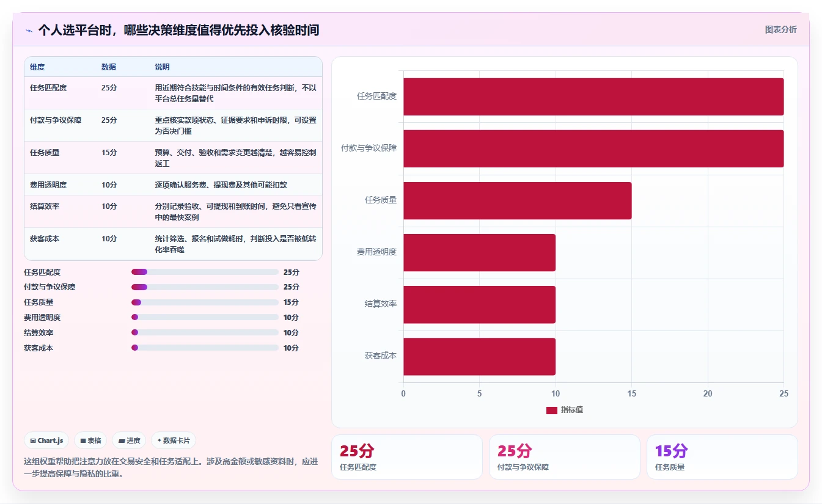The image size is (822, 504).
Task: Click the 费用透明度 progress bar
Action: point(205,317)
